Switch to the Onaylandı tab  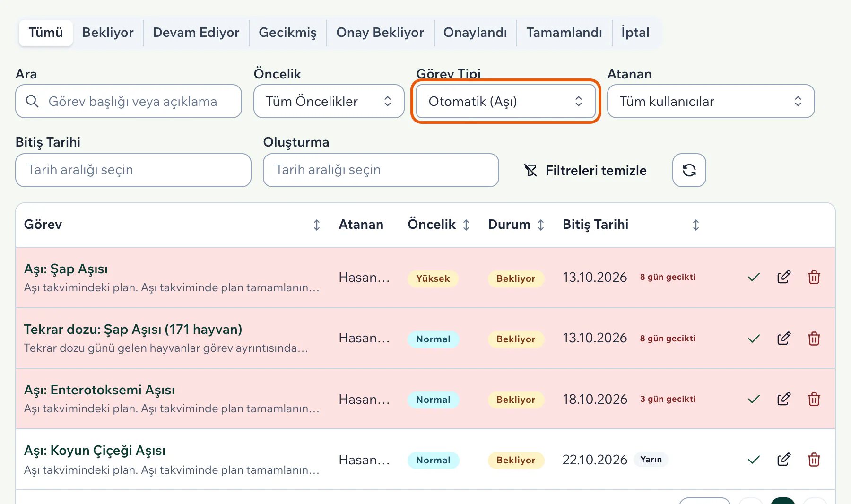(x=475, y=33)
